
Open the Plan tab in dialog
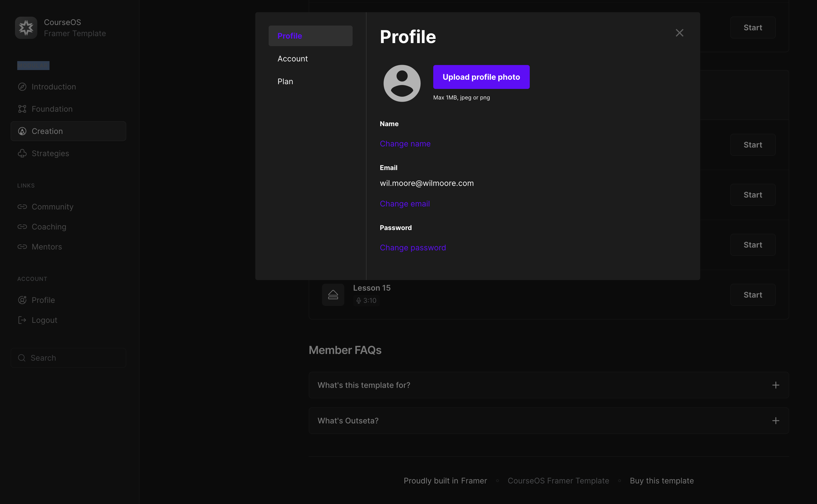click(x=285, y=81)
